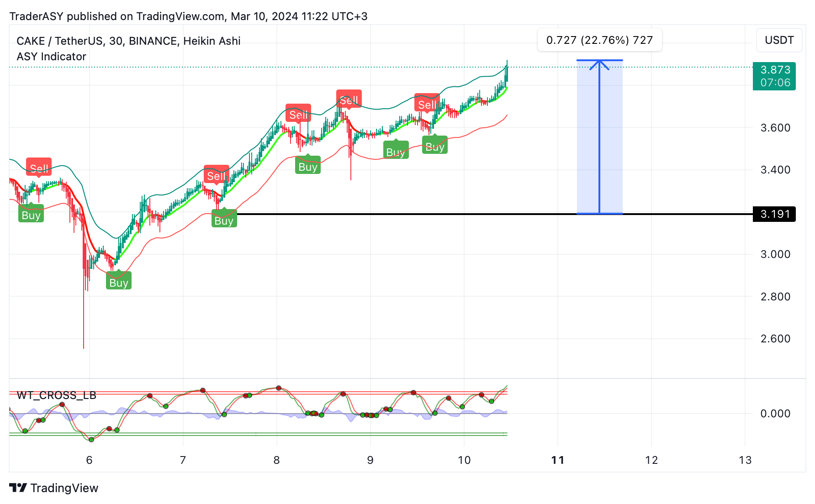Click the 2.800 price axis label
Screen dimensions: 815x504
tap(775, 297)
